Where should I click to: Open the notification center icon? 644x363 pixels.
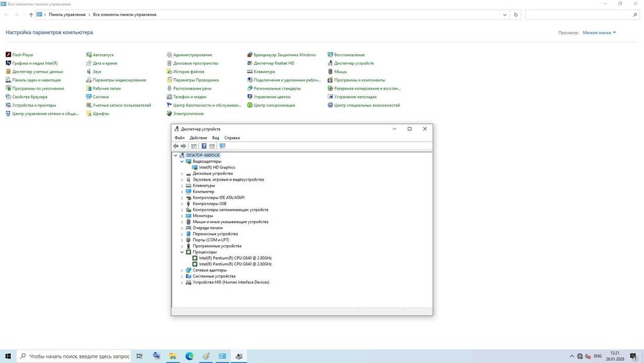pyautogui.click(x=634, y=356)
